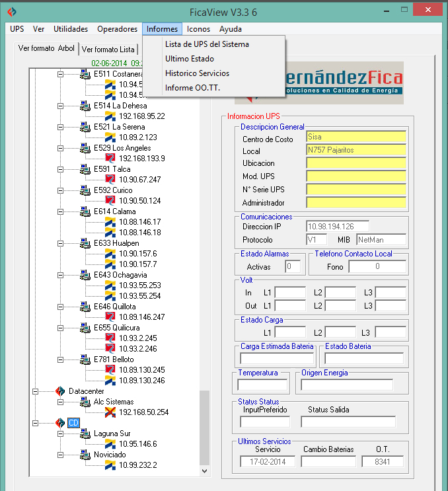Switch to Ver formato Lista tab

pyautogui.click(x=108, y=50)
